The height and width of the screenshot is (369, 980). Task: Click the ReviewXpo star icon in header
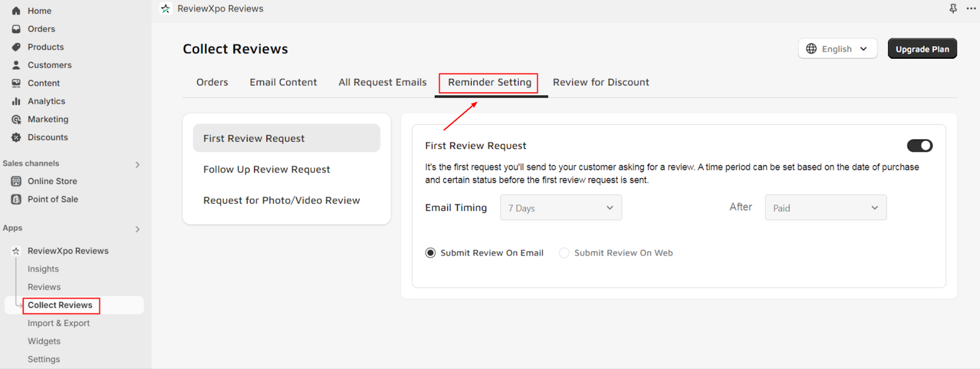coord(165,9)
